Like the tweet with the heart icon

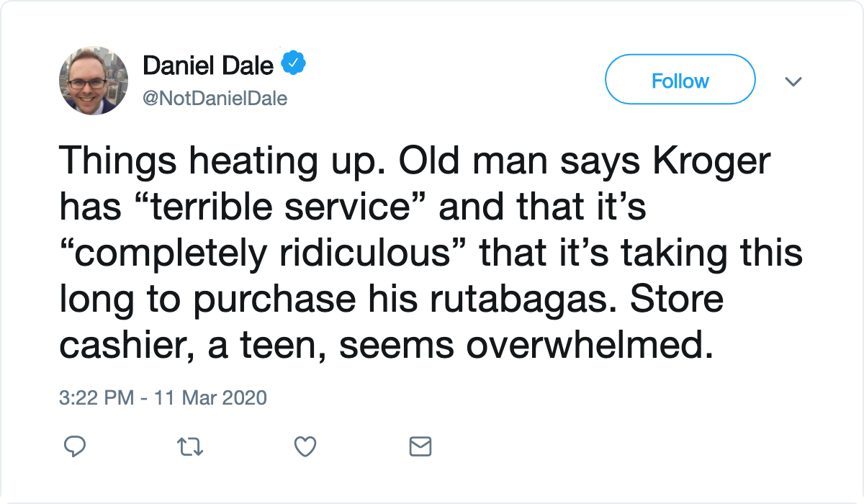pyautogui.click(x=306, y=447)
